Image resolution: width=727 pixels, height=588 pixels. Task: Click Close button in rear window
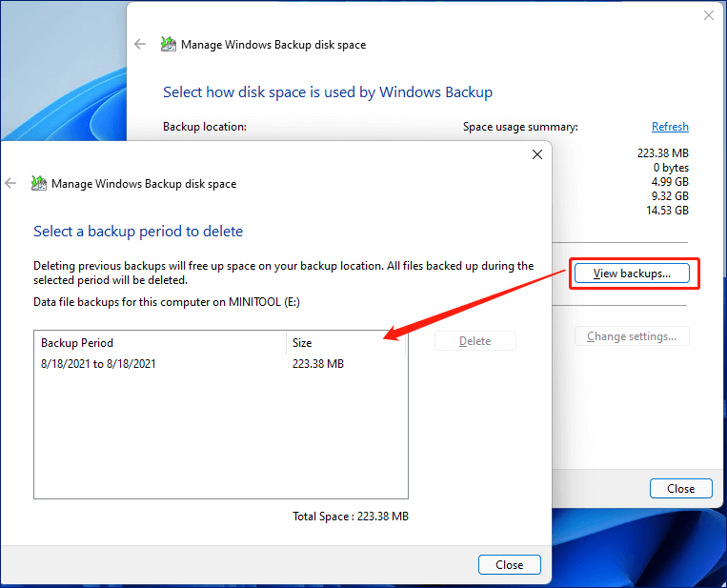click(680, 488)
